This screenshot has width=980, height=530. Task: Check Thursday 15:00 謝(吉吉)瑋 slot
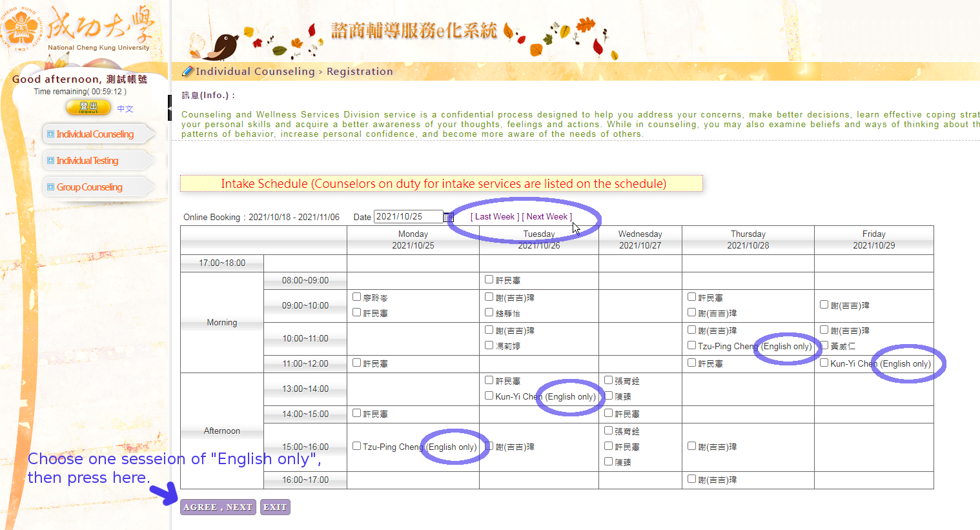coord(692,446)
